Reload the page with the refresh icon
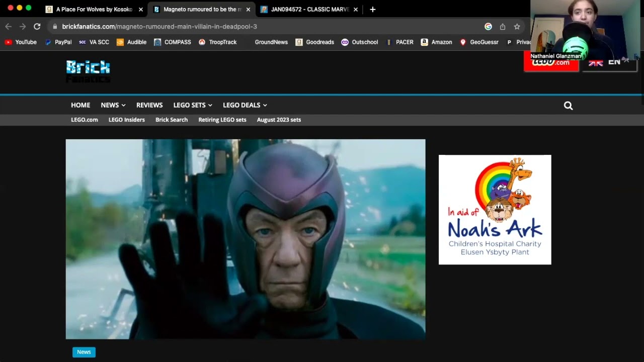The width and height of the screenshot is (644, 362). [37, 26]
